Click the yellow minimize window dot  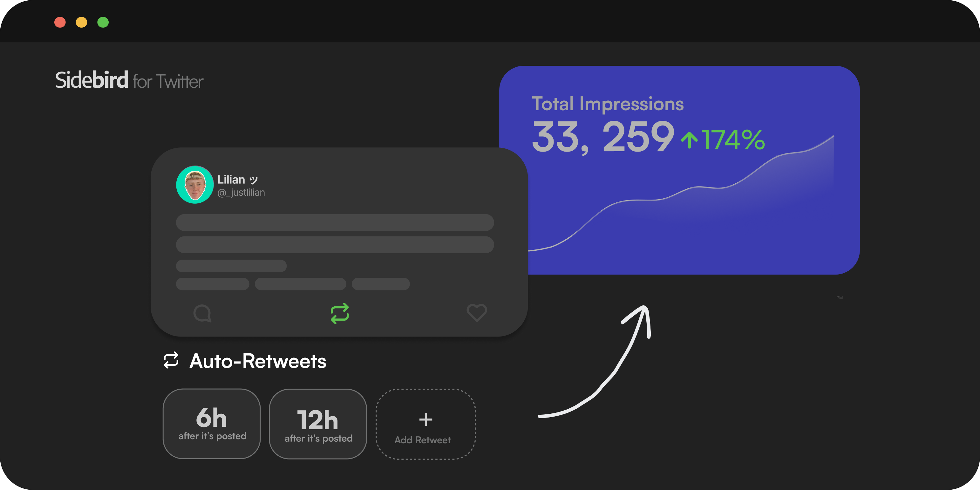tap(81, 23)
